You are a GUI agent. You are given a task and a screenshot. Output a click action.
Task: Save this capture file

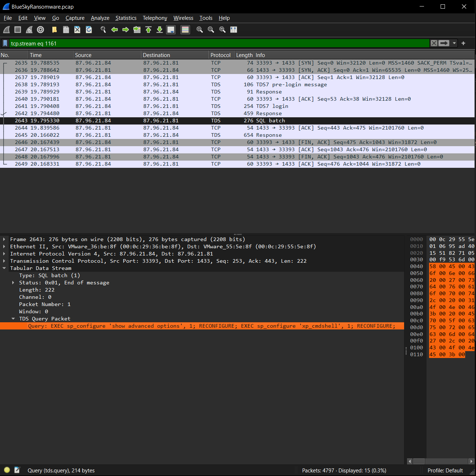[66, 30]
